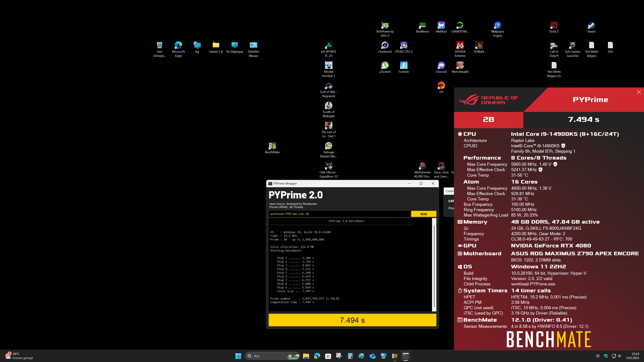644x362 pixels.
Task: Launch Dota 2 desktop icon
Action: tap(554, 27)
